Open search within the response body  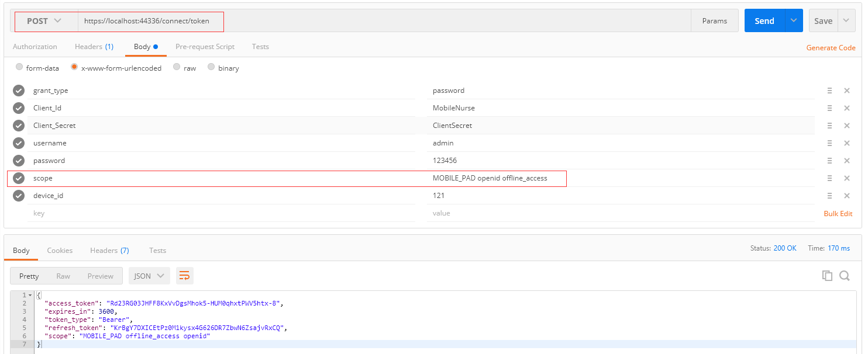[845, 275]
